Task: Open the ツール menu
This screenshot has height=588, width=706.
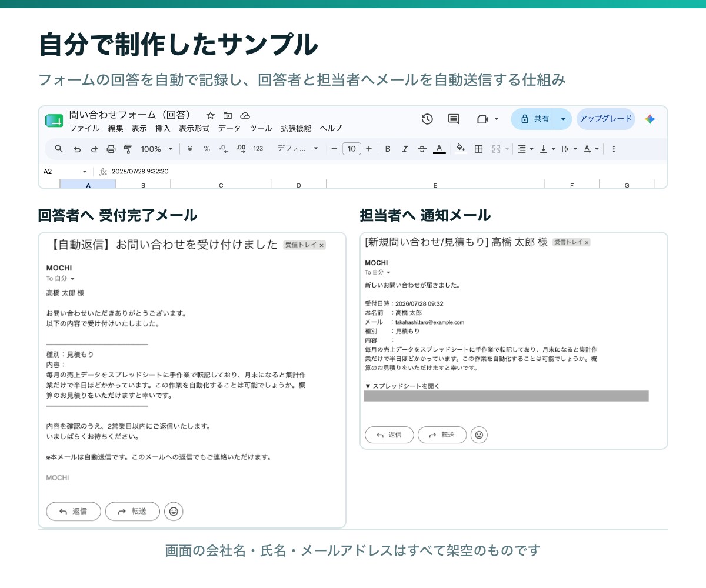Action: pos(261,128)
